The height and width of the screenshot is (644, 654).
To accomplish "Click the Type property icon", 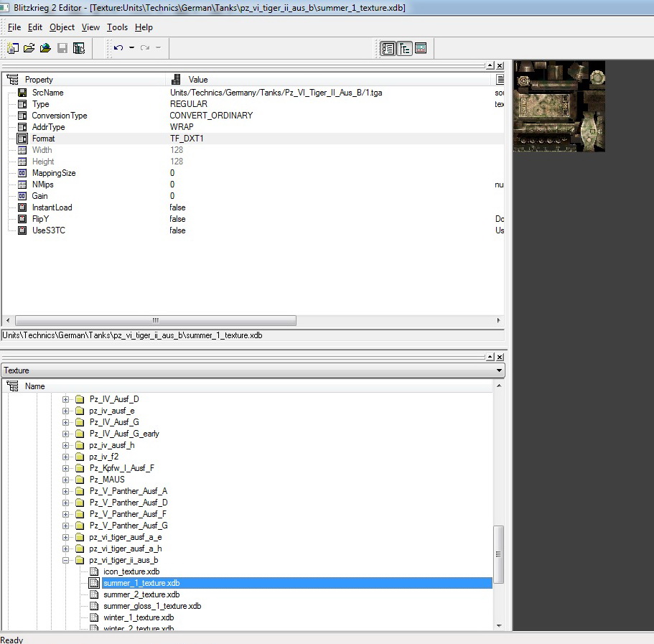I will (22, 104).
